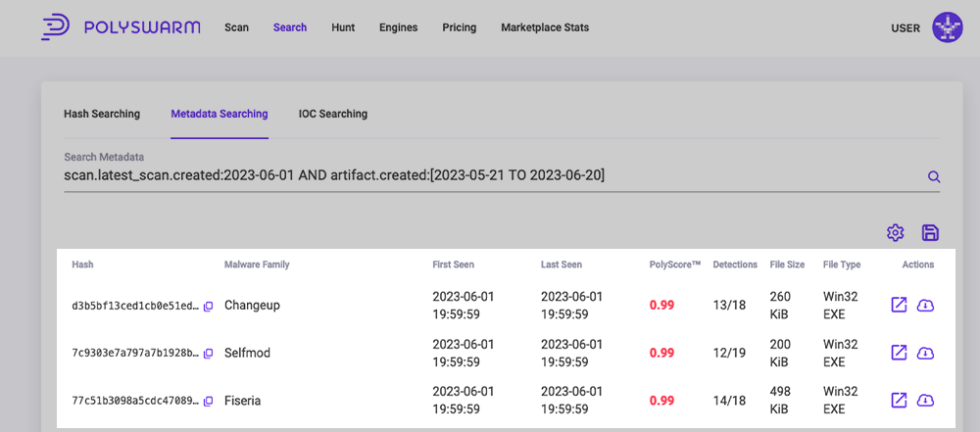The width and height of the screenshot is (980, 432).
Task: Open Engines page
Action: click(x=398, y=27)
